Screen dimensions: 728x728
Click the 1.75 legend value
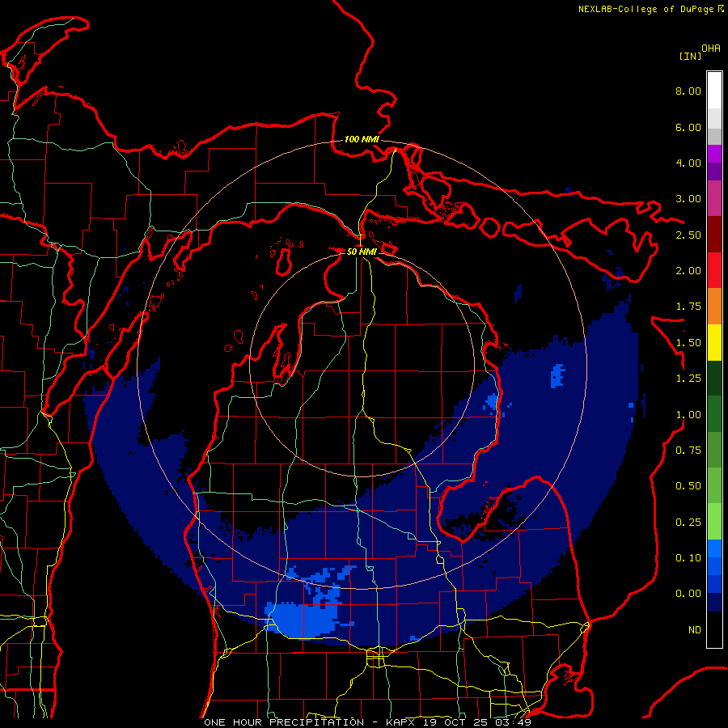tap(688, 307)
